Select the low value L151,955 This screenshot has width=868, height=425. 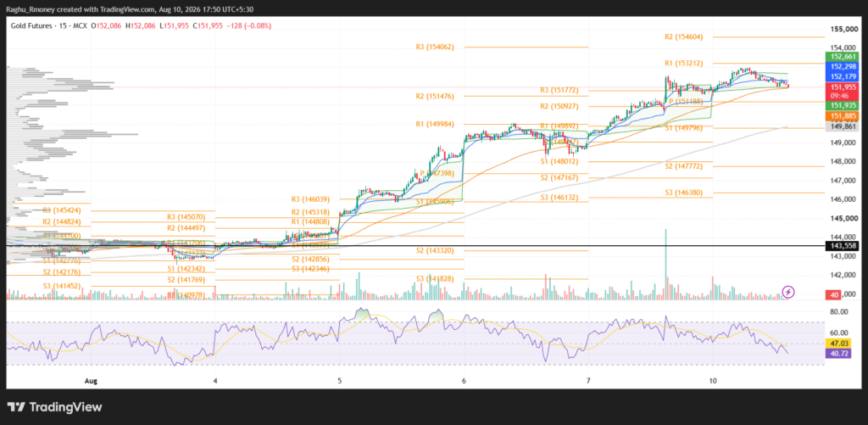175,26
